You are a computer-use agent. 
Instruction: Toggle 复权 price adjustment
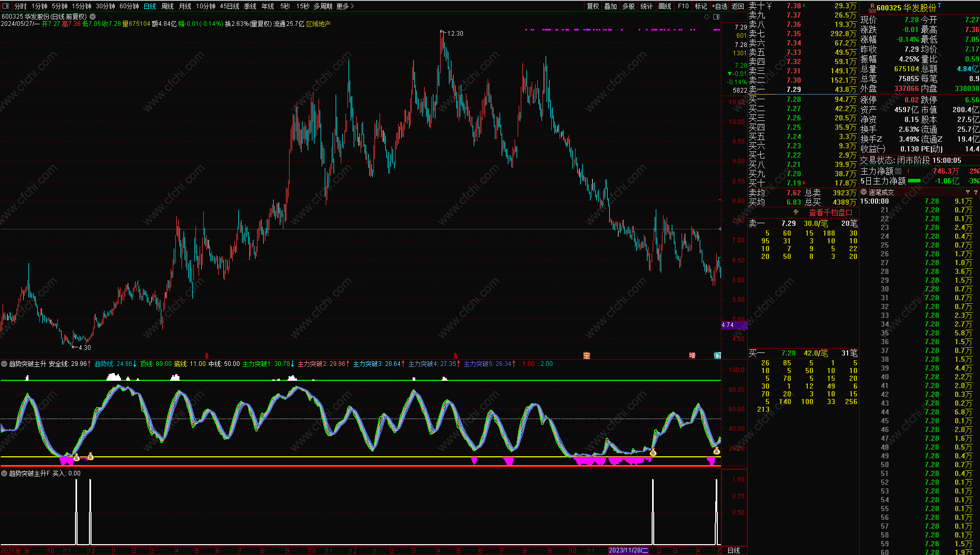pos(593,6)
